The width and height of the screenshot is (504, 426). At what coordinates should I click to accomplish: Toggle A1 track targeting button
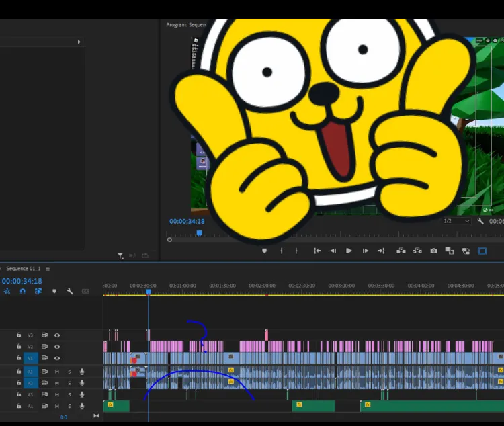click(30, 372)
